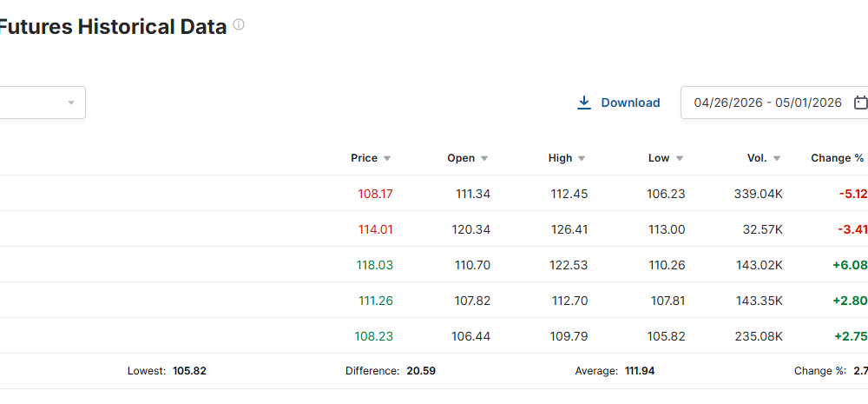Image resolution: width=868 pixels, height=404 pixels.
Task: Open date range 04/26/2026 - 05/01/2026 picker
Action: (774, 103)
